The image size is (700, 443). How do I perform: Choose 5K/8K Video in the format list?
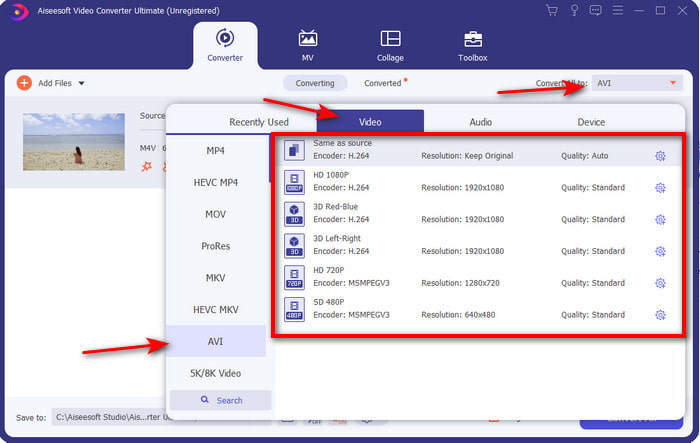tap(216, 373)
